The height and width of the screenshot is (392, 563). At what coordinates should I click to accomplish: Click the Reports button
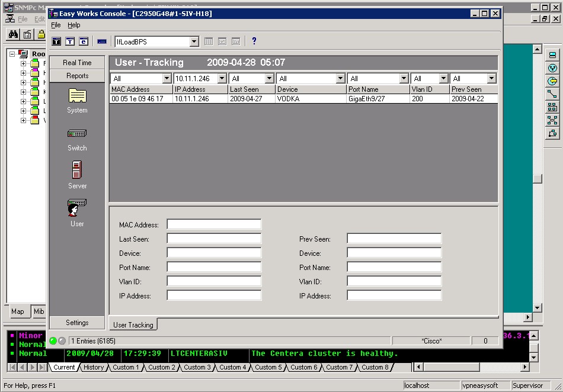click(x=77, y=76)
